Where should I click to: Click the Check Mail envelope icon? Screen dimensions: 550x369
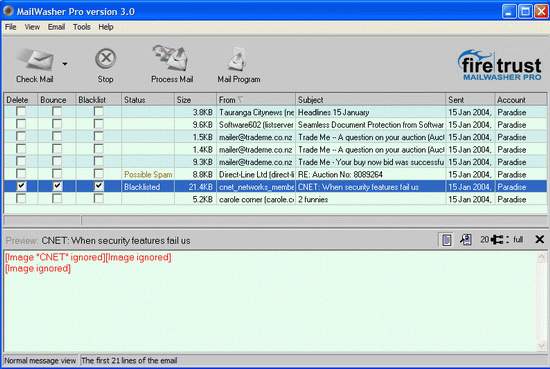(x=37, y=59)
